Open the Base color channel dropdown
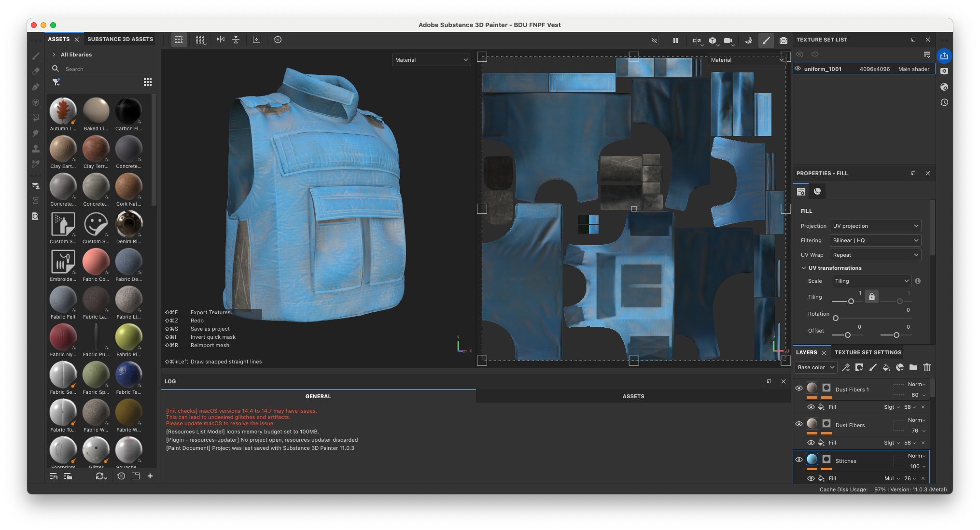980x530 pixels. click(816, 367)
